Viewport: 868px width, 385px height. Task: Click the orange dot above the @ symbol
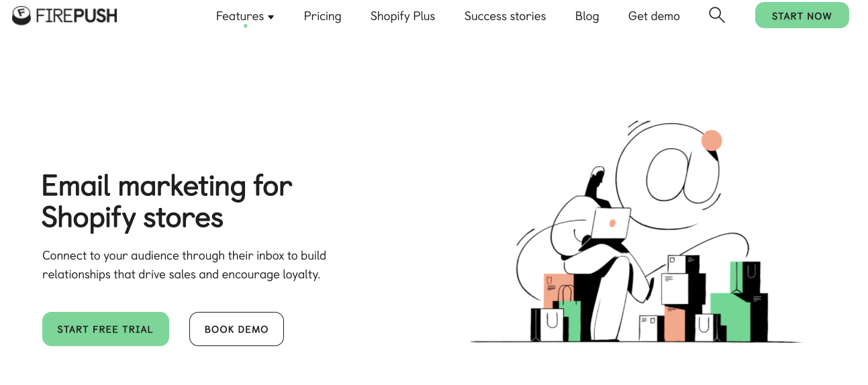(x=712, y=141)
